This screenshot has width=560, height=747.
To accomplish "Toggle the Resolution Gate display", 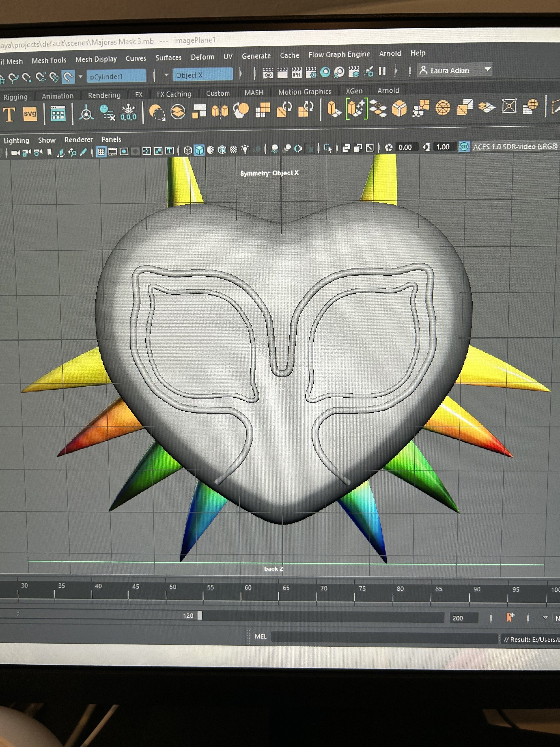I will click(x=124, y=151).
